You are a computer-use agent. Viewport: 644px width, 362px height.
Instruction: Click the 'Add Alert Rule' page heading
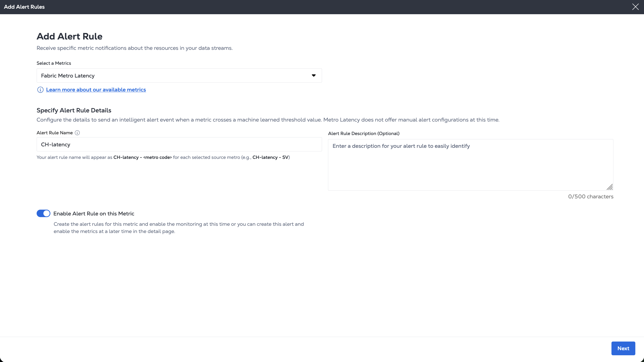click(x=69, y=36)
